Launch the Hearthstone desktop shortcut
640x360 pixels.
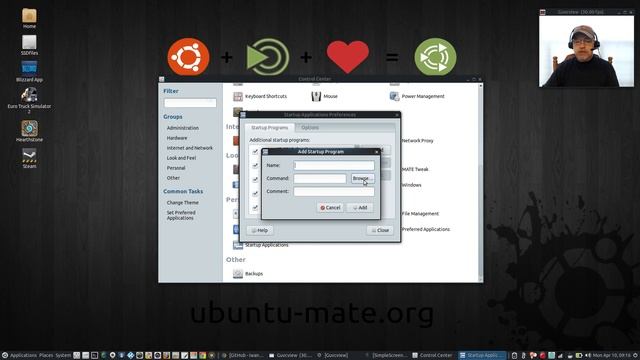tap(29, 131)
